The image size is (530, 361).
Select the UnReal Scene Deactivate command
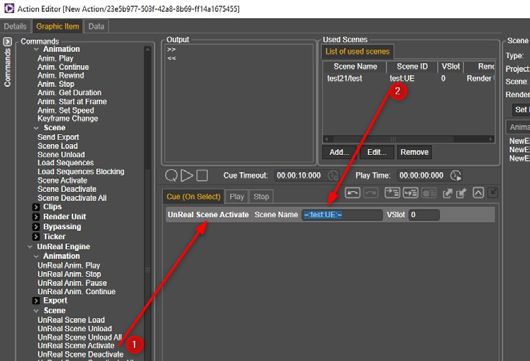click(x=80, y=355)
